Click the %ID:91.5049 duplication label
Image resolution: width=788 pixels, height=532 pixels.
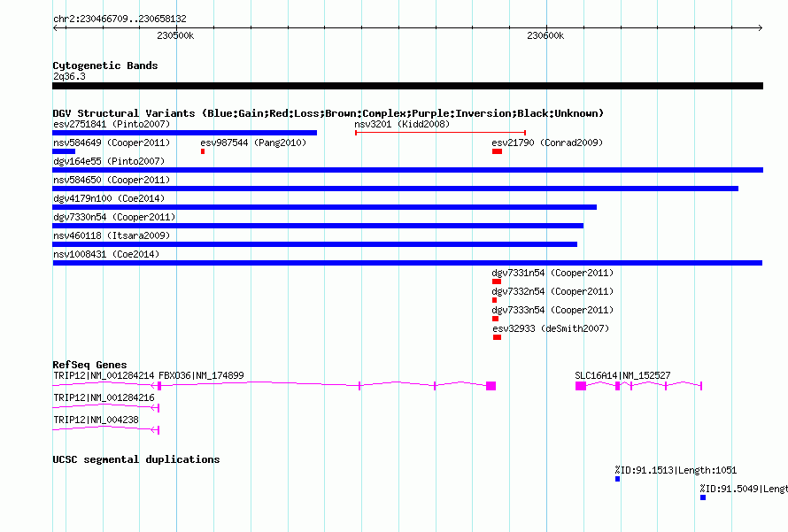744,489
